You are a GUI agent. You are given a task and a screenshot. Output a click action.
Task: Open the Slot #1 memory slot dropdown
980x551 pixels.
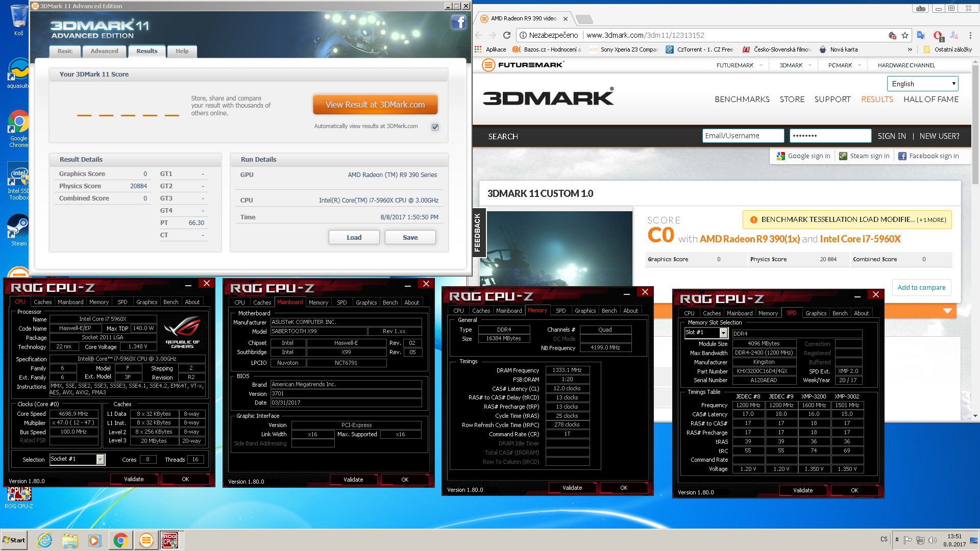(723, 333)
